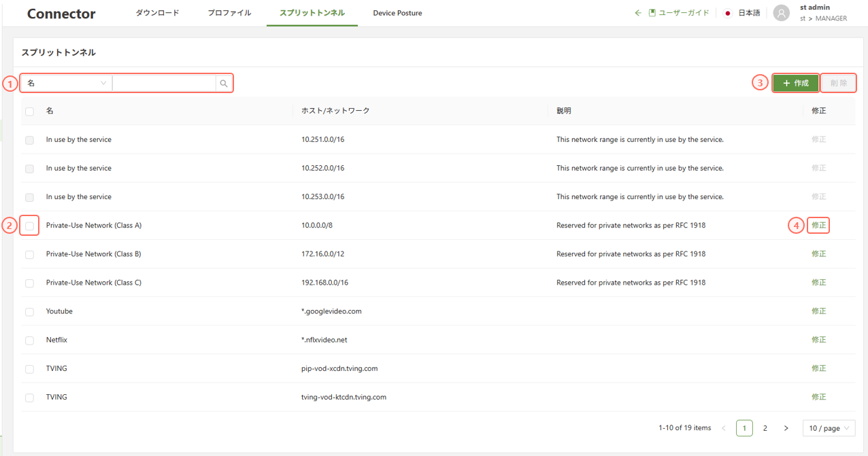Click into the search text field
868x456 pixels.
164,83
